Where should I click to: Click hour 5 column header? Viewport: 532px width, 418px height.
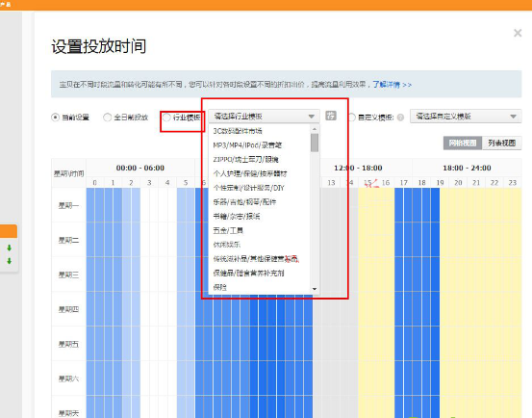[x=186, y=183]
